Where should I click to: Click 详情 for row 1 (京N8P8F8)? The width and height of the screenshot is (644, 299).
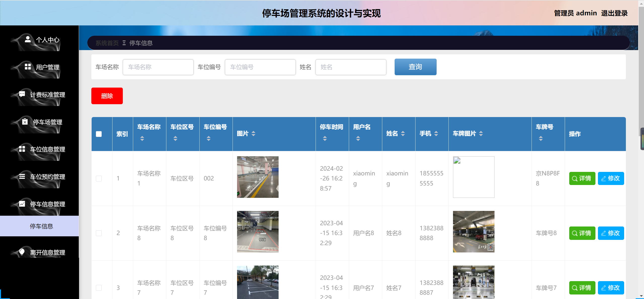[582, 178]
